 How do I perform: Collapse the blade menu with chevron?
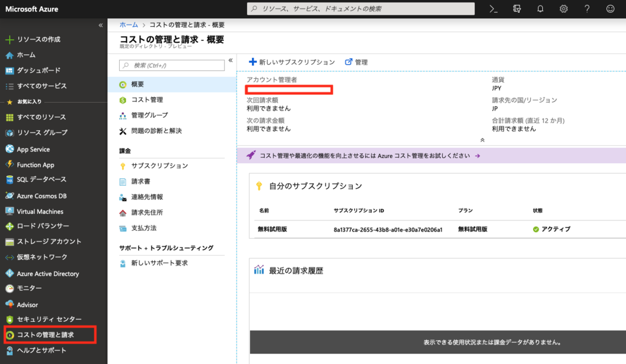pyautogui.click(x=230, y=60)
